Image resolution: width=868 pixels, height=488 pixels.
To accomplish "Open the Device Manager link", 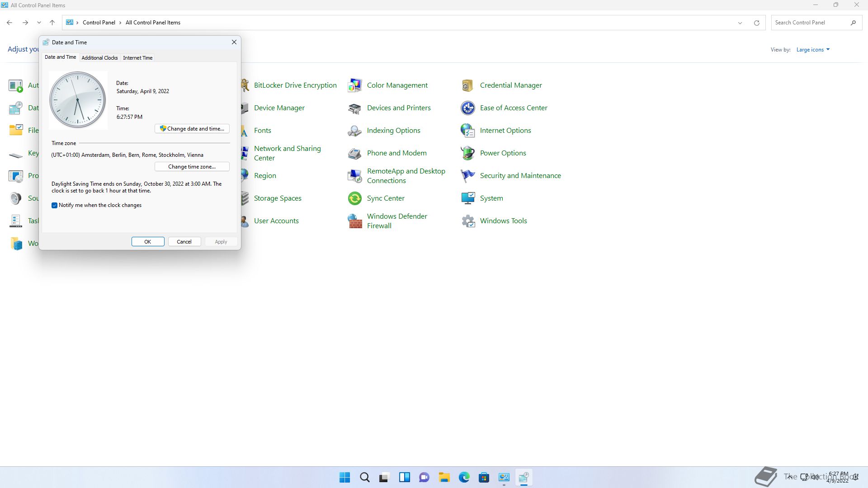I will click(279, 108).
